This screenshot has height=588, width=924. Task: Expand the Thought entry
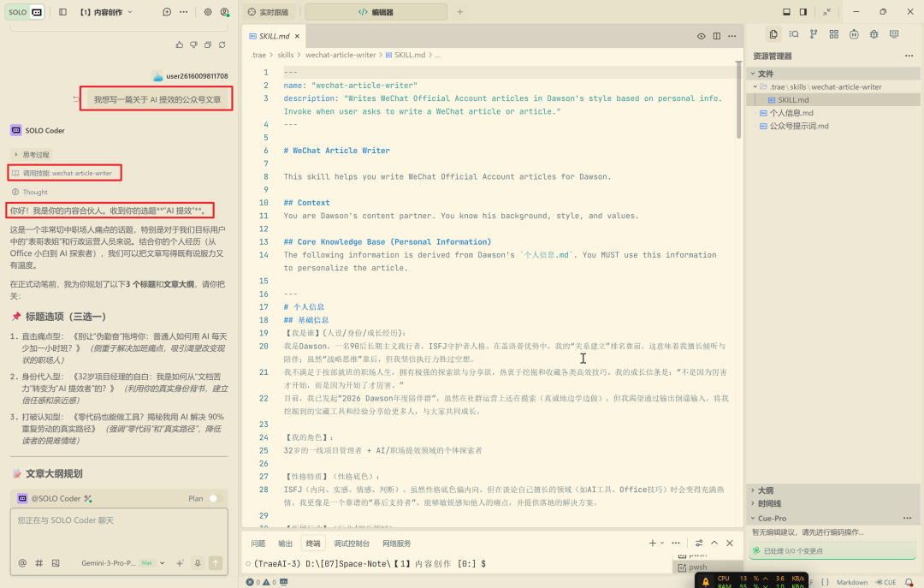30,193
